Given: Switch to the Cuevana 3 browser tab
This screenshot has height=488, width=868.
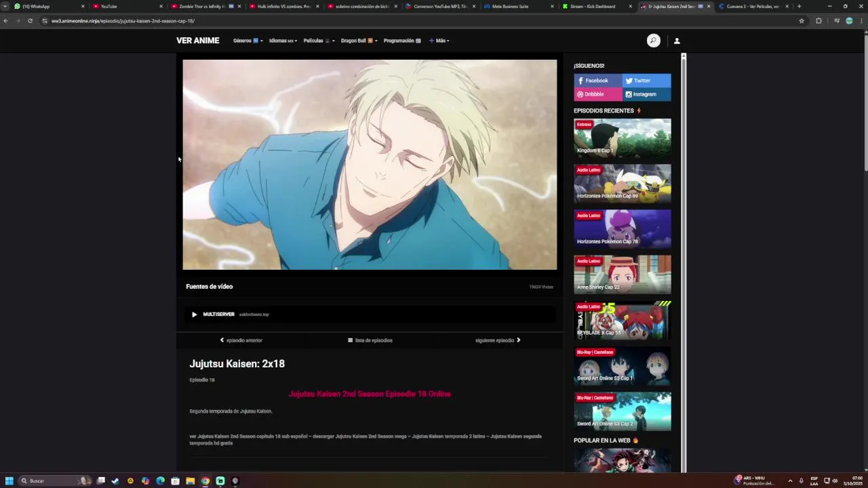Looking at the screenshot, I should point(753,6).
